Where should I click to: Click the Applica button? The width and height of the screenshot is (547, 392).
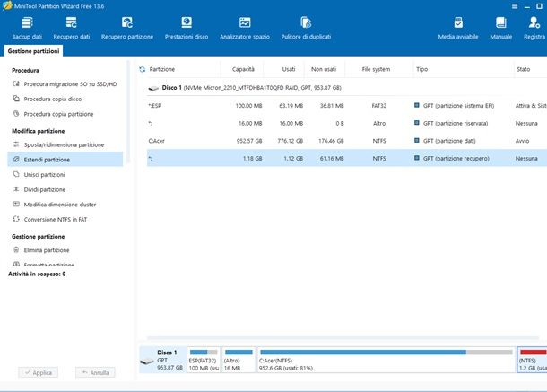click(x=38, y=373)
